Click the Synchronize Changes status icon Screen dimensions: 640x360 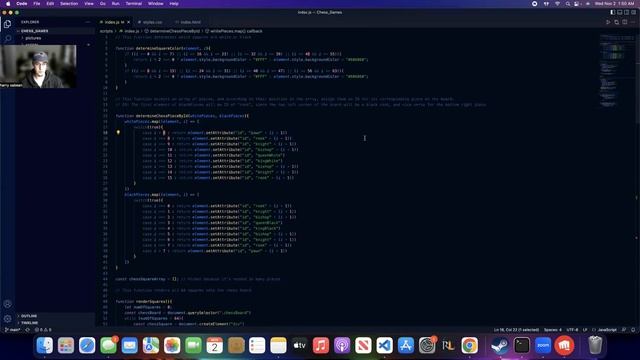(28, 330)
